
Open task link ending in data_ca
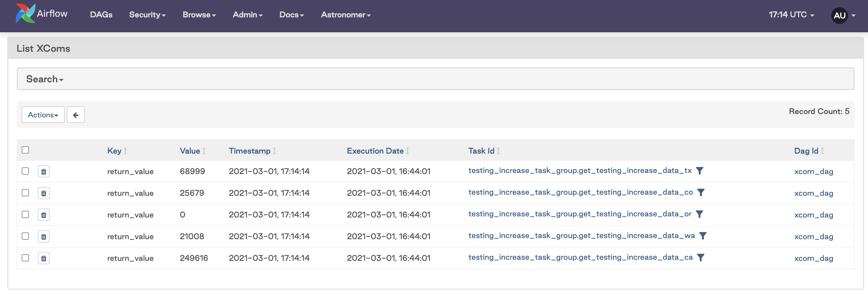(580, 258)
